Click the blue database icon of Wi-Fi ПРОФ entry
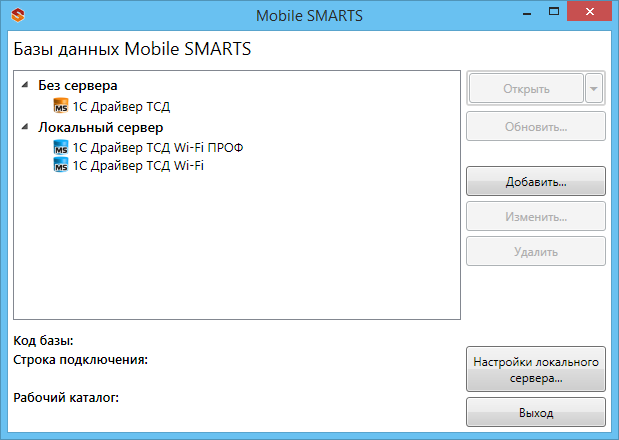Screen dimensions: 619x440 (60, 147)
